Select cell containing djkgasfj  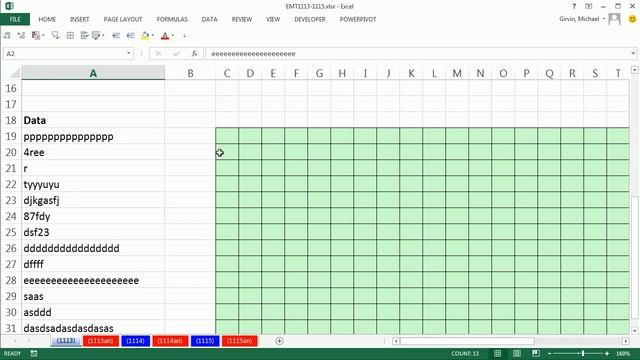pyautogui.click(x=93, y=200)
